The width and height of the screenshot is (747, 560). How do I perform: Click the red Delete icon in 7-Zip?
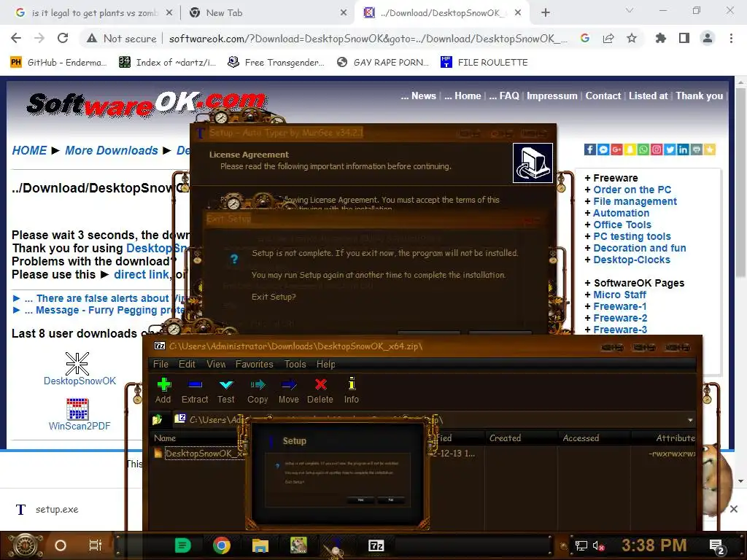point(321,385)
